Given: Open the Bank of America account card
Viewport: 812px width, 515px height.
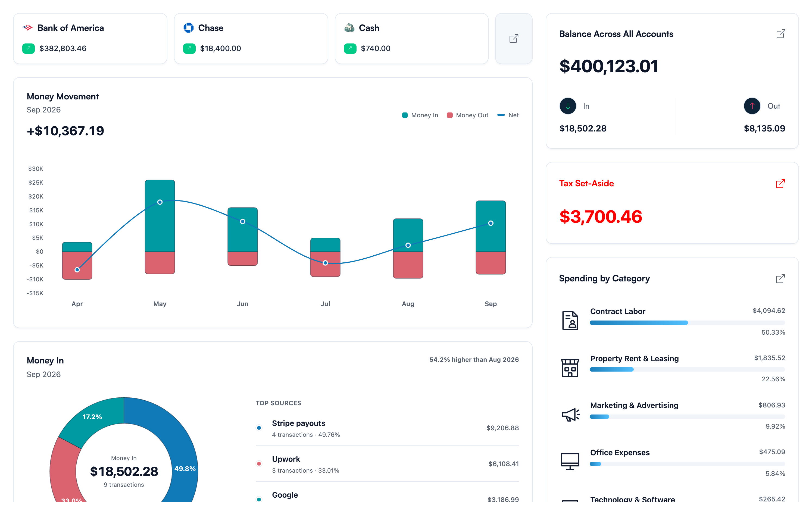Looking at the screenshot, I should (x=90, y=38).
